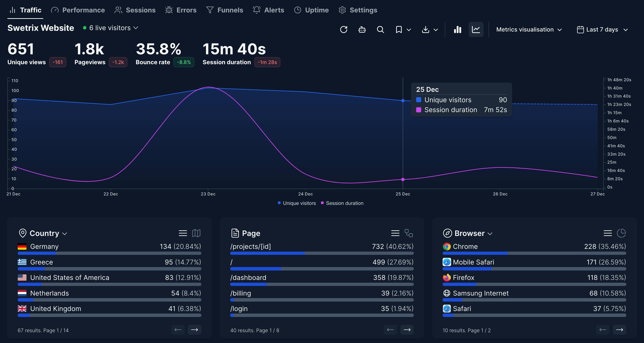Screen dimensions: 644x343
Task: Filter by /dashboard page row
Action: tap(322, 279)
